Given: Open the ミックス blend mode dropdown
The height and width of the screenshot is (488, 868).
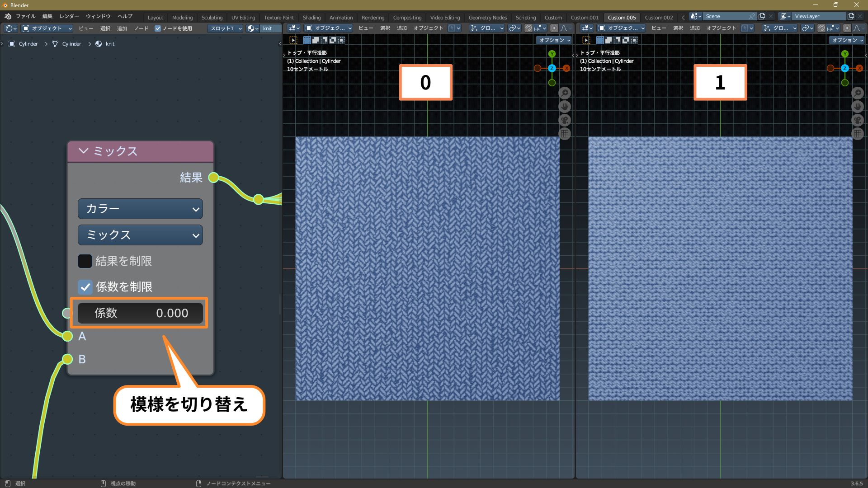Looking at the screenshot, I should [140, 235].
